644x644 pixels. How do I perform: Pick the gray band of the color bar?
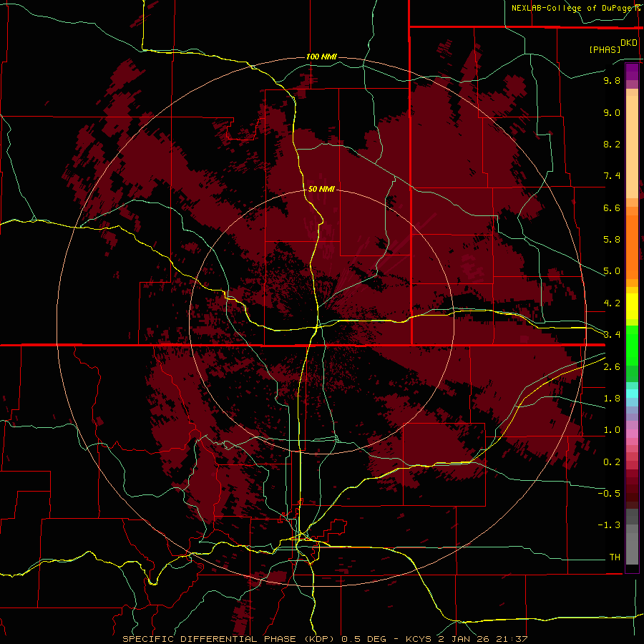(x=632, y=538)
